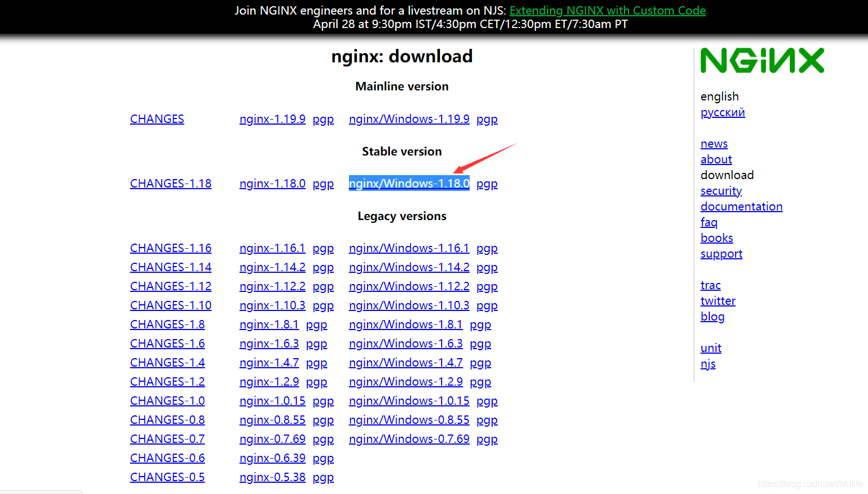Download highlighted nginx/Windows-1.18.0
This screenshot has height=494, width=868.
tap(409, 184)
